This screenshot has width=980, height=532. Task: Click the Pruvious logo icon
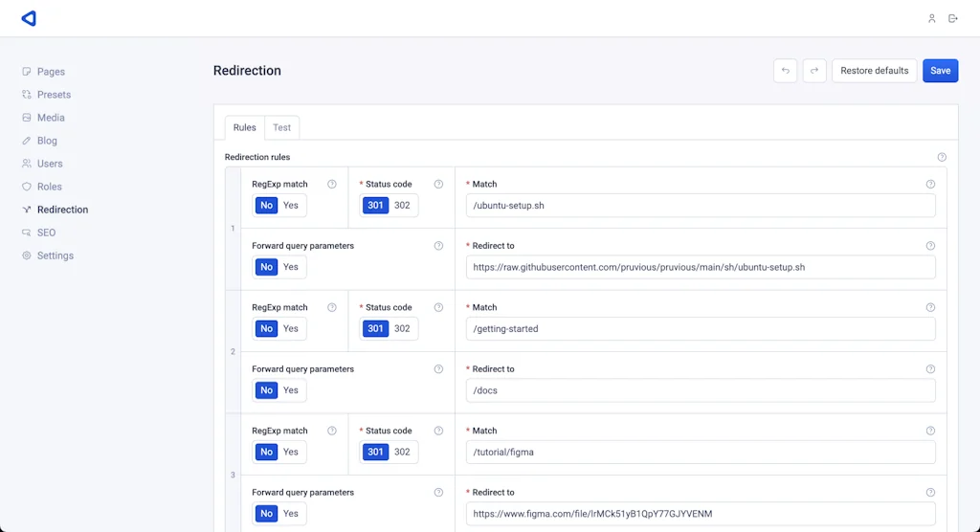pos(29,18)
